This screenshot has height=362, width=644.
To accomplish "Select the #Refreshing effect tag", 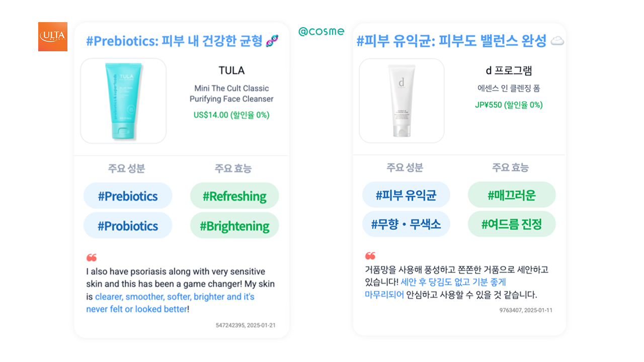I will click(234, 196).
